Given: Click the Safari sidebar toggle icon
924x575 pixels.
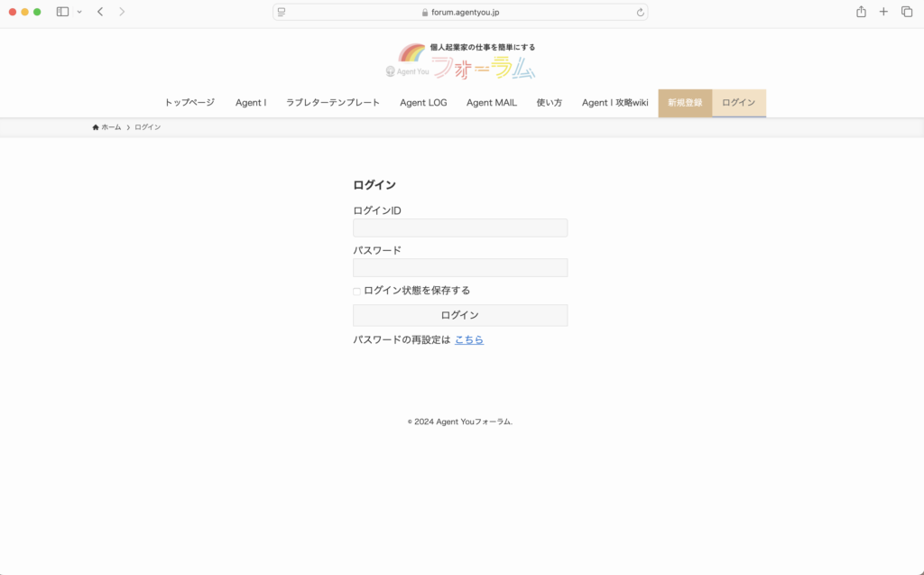Looking at the screenshot, I should [x=62, y=12].
